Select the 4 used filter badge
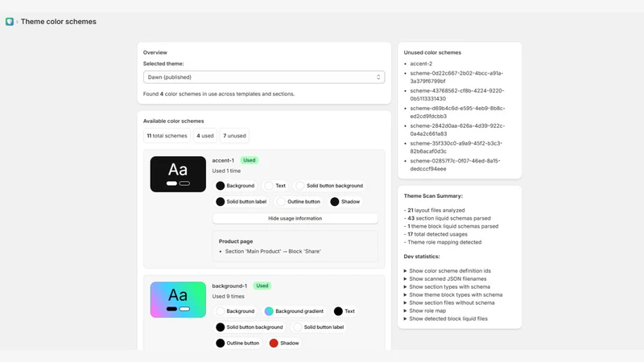 coord(205,135)
